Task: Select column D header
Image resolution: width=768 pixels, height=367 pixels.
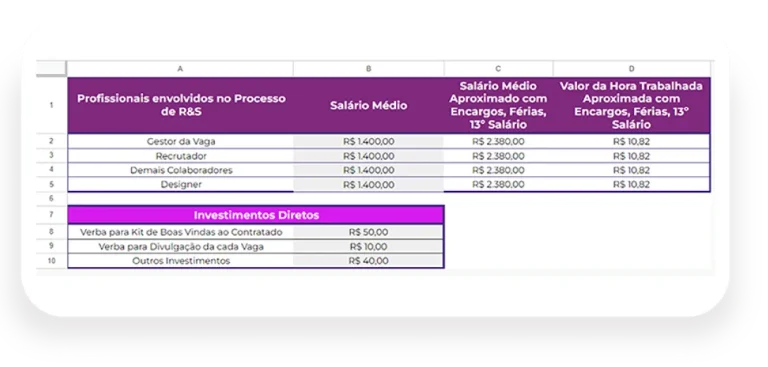Action: 631,69
